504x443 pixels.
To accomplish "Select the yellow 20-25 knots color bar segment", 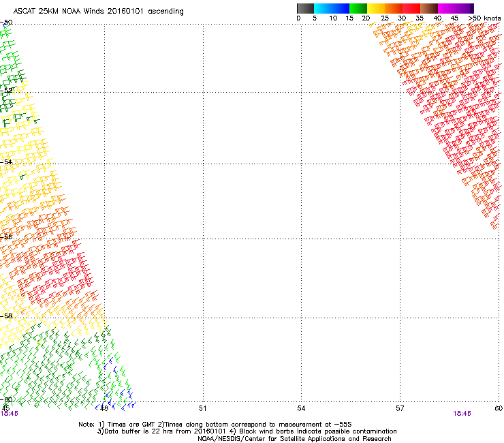I will point(376,8).
